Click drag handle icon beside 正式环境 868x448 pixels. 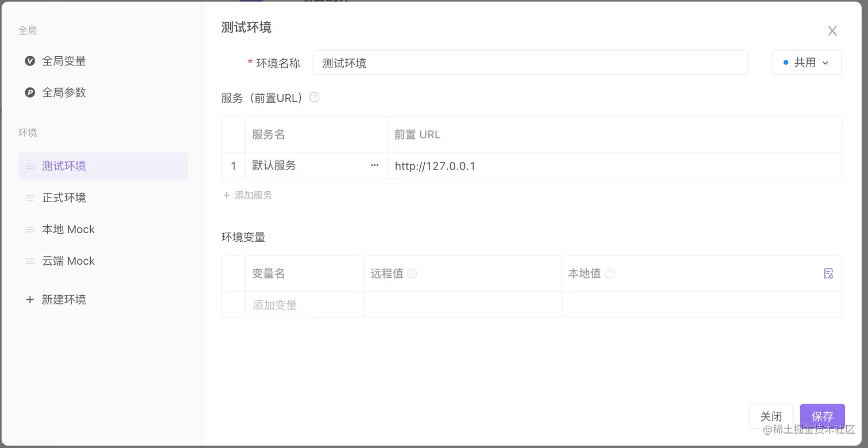coord(30,198)
